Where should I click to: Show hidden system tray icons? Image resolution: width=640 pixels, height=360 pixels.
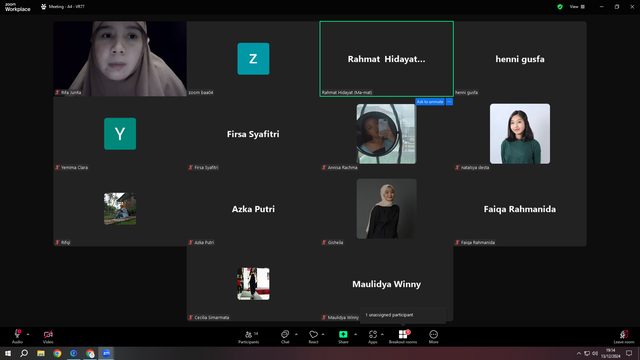579,353
